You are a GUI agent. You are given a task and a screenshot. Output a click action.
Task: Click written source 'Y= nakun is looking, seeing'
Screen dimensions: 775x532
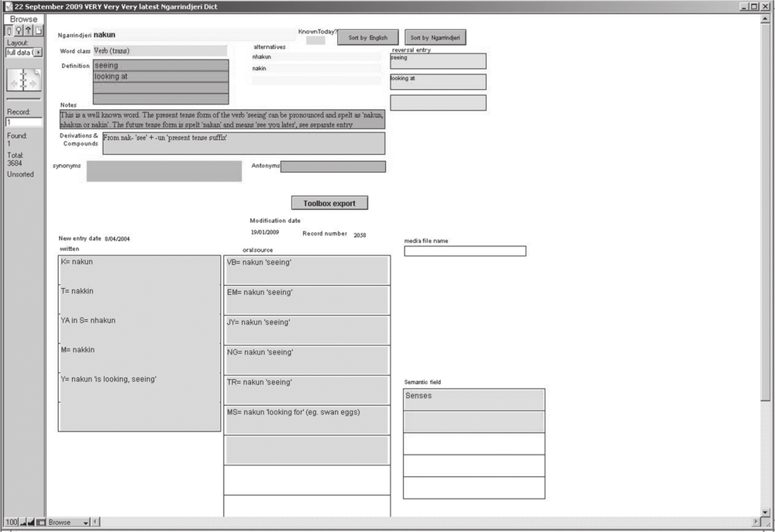pos(139,386)
